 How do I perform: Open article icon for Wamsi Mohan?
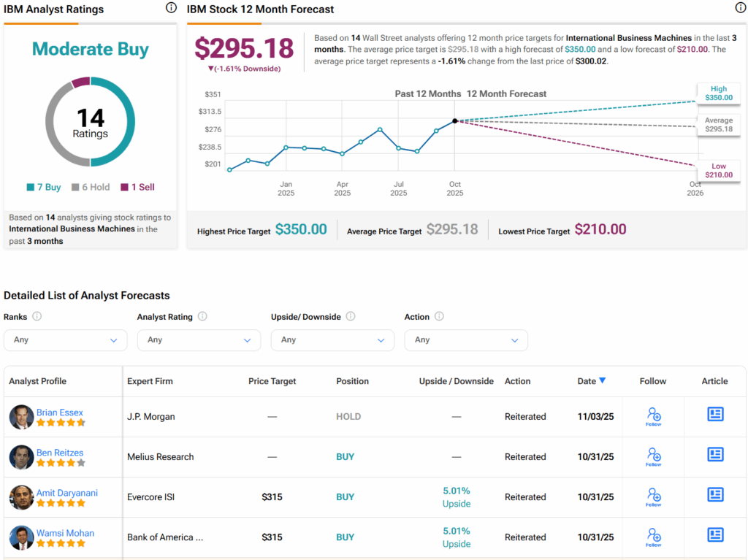click(x=715, y=535)
